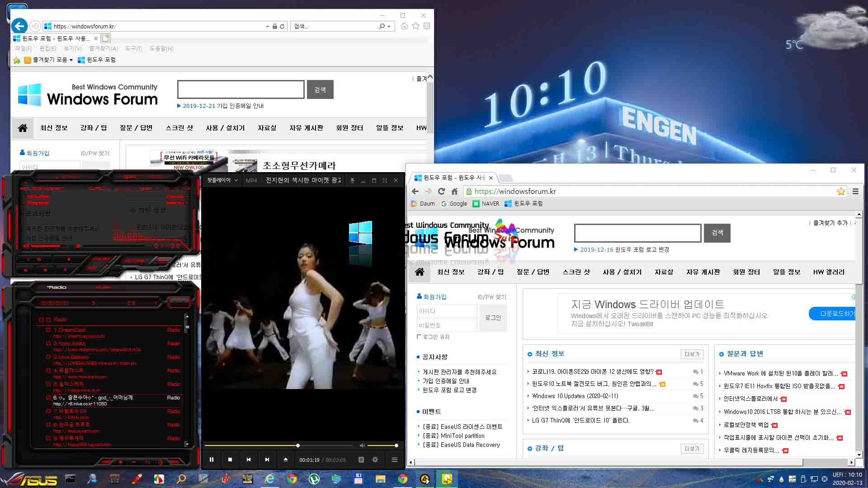Toggle PotPlayer fullscreen icon
This screenshot has width=868, height=488.
tap(385, 180)
